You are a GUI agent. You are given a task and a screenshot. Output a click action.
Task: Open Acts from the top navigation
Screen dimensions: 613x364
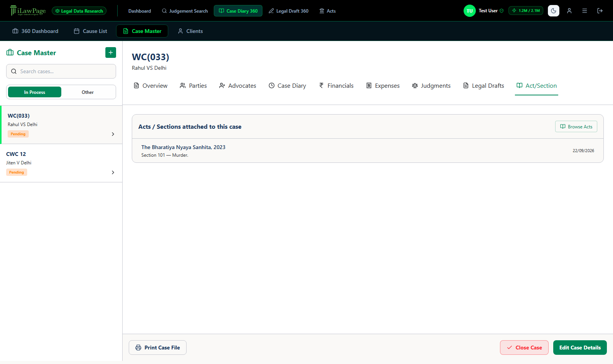[328, 11]
